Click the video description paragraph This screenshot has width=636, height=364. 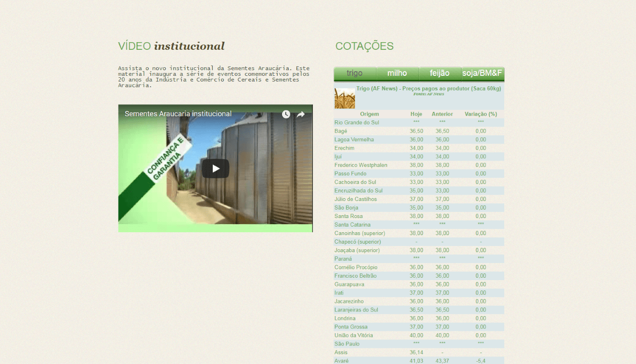(x=214, y=77)
